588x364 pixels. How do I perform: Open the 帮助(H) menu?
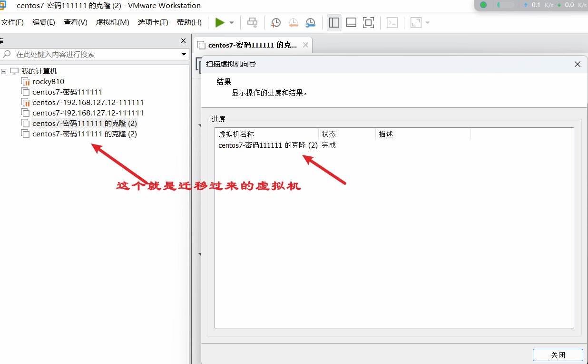(x=189, y=22)
